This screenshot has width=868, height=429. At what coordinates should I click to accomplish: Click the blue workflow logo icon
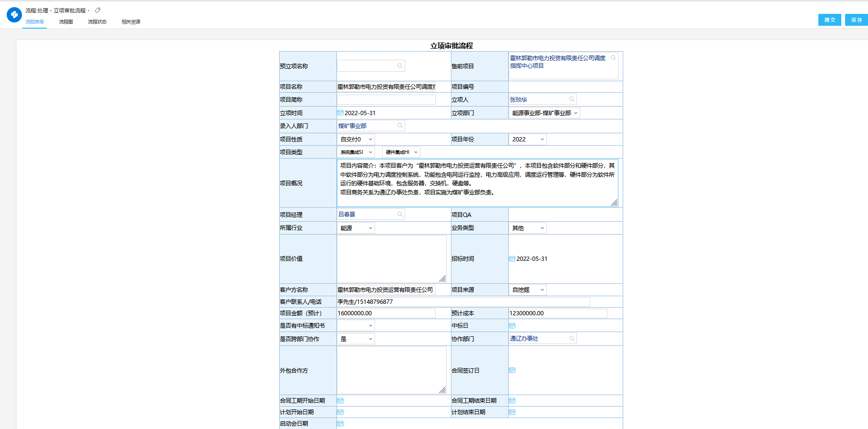coord(14,15)
